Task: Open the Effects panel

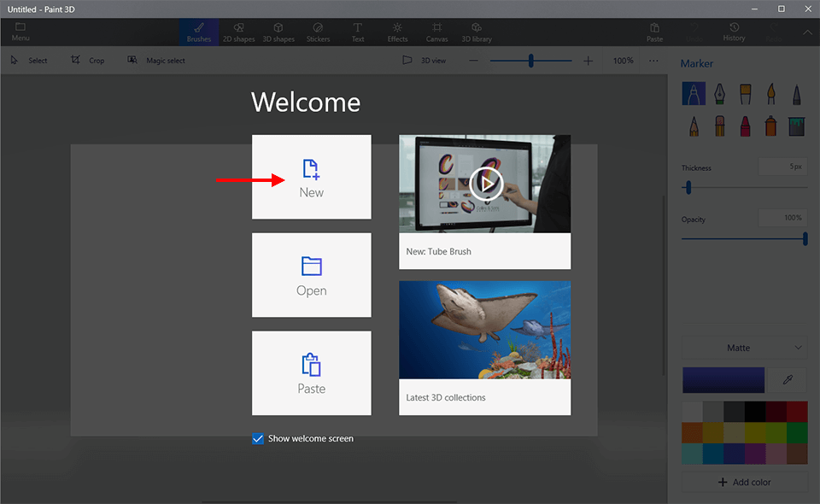Action: (x=397, y=32)
